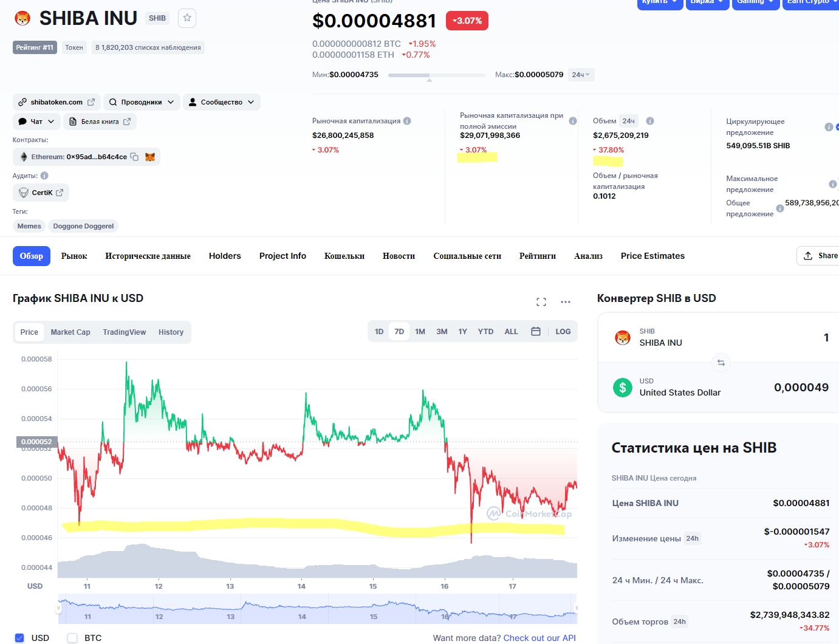Select the 1D chart range
The image size is (839, 644).
coord(379,332)
